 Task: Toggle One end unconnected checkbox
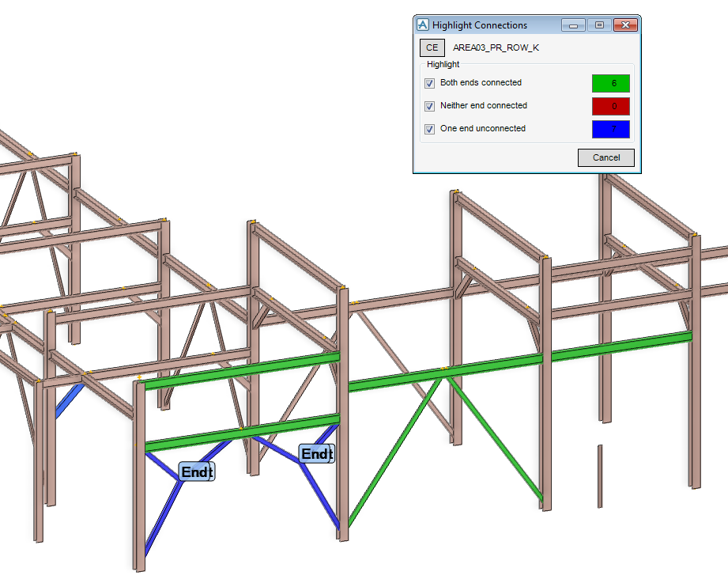pos(429,129)
